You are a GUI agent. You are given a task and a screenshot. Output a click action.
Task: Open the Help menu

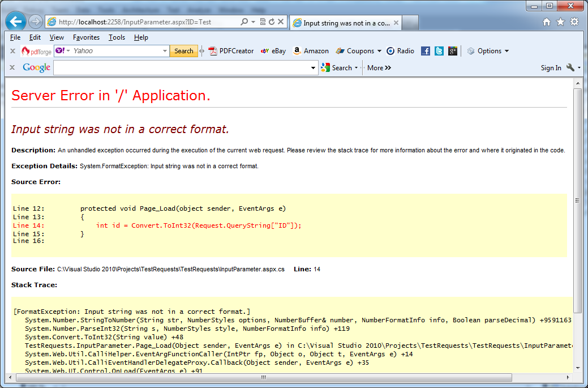point(141,37)
